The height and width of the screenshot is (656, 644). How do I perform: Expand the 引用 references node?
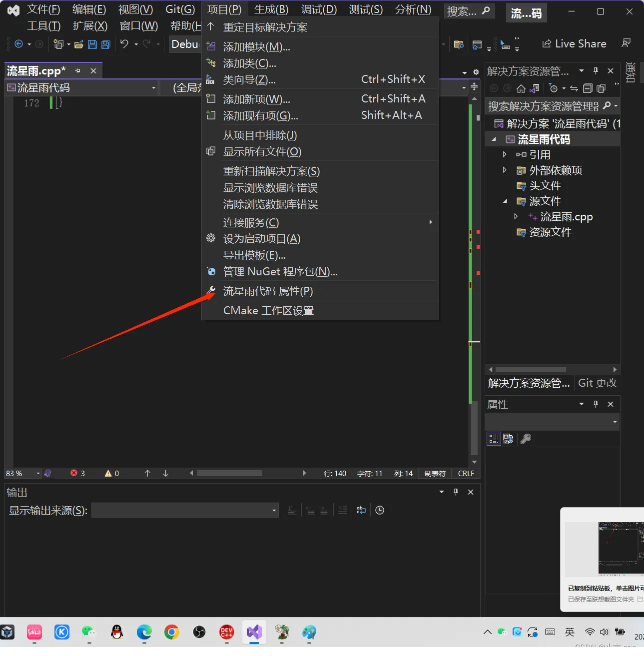505,154
